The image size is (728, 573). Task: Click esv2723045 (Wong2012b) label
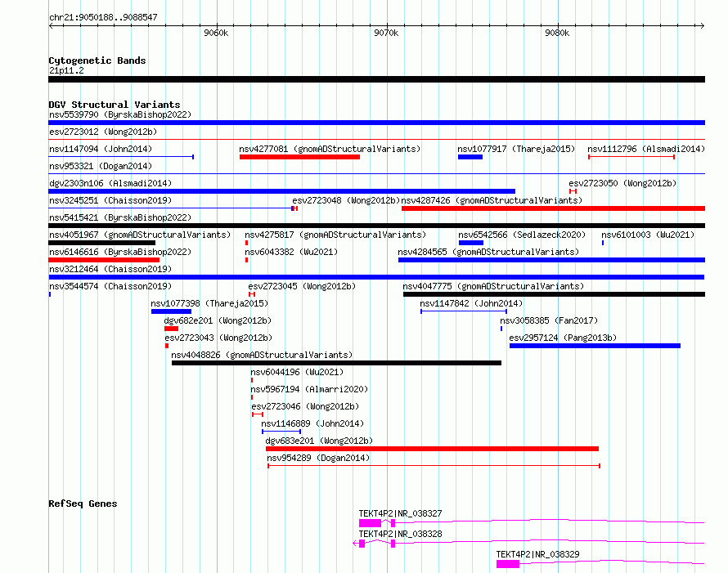click(302, 286)
